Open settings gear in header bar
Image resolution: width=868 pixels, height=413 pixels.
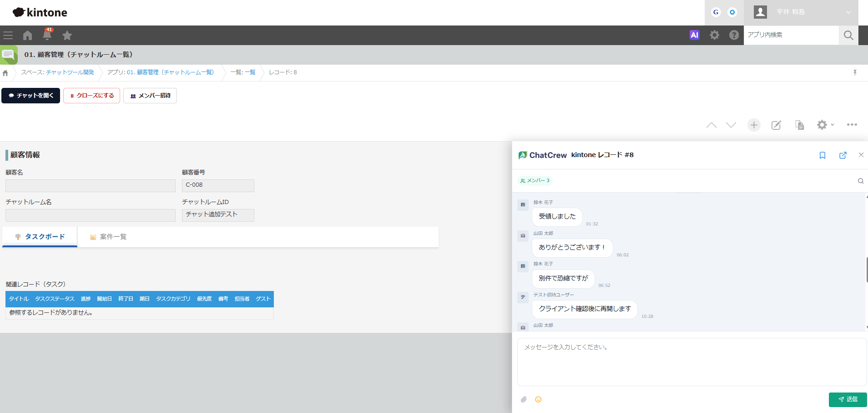(x=715, y=35)
